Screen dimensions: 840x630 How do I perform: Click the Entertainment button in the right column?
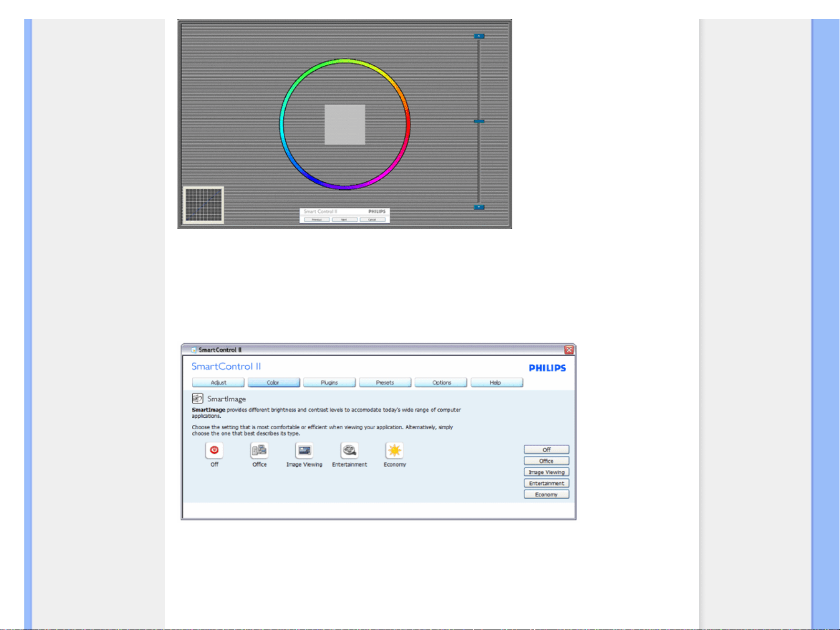tap(546, 483)
